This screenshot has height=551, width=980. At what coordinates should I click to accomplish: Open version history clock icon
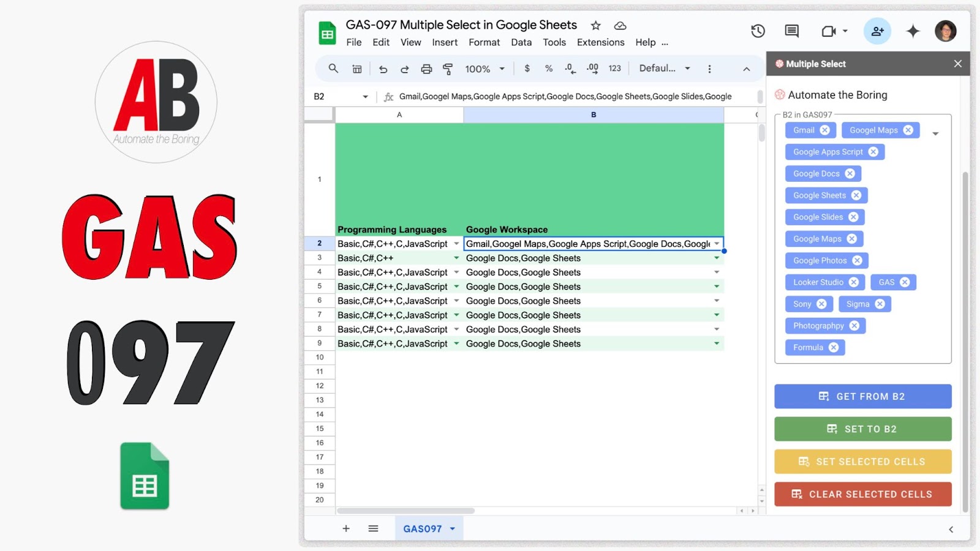coord(758,31)
